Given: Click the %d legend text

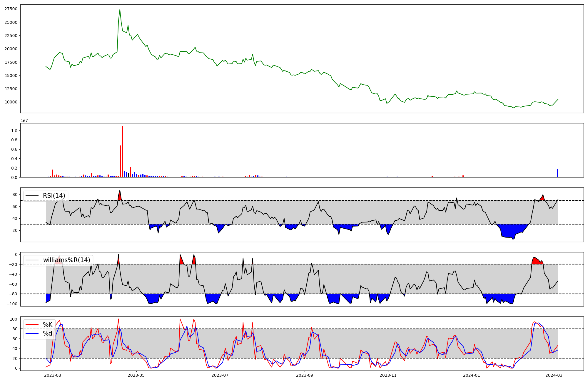Looking at the screenshot, I should click(48, 334).
